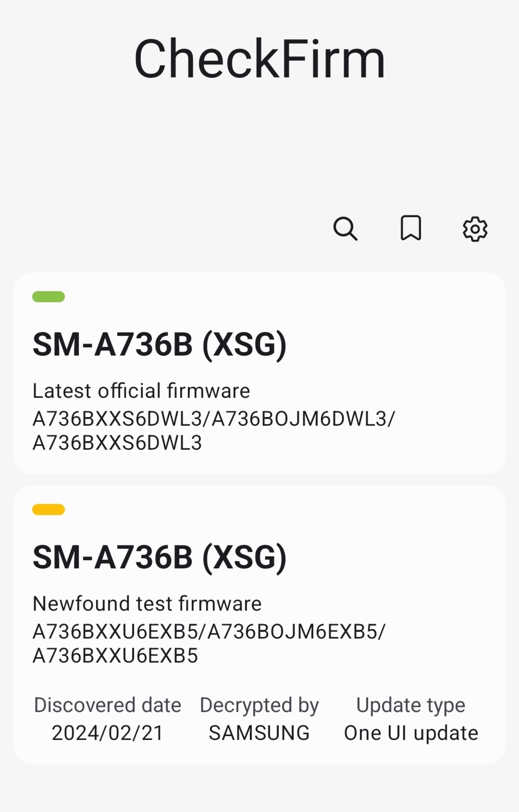Click the yellow status pill indicator
Screen dimensions: 519x812
pyautogui.click(x=49, y=510)
